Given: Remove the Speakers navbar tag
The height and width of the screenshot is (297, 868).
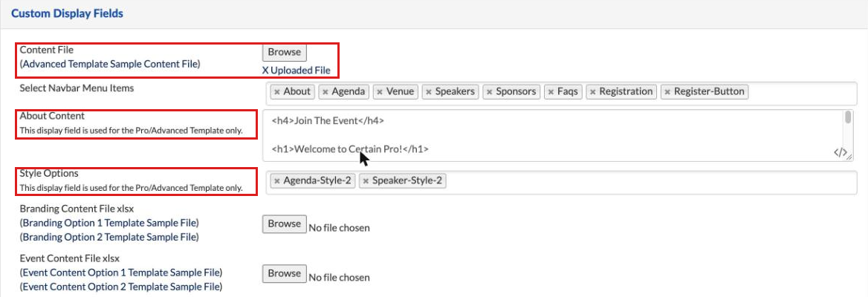Looking at the screenshot, I should (x=429, y=92).
